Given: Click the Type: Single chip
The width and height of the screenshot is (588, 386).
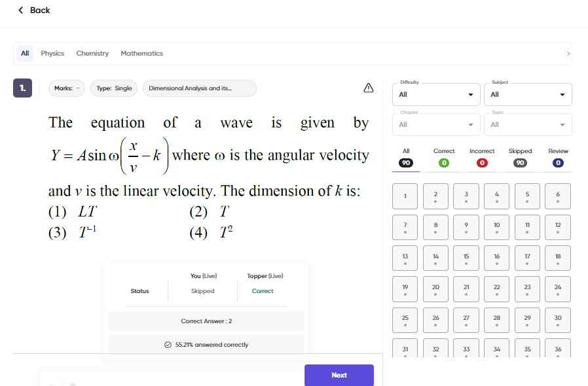Looking at the screenshot, I should pyautogui.click(x=114, y=88).
